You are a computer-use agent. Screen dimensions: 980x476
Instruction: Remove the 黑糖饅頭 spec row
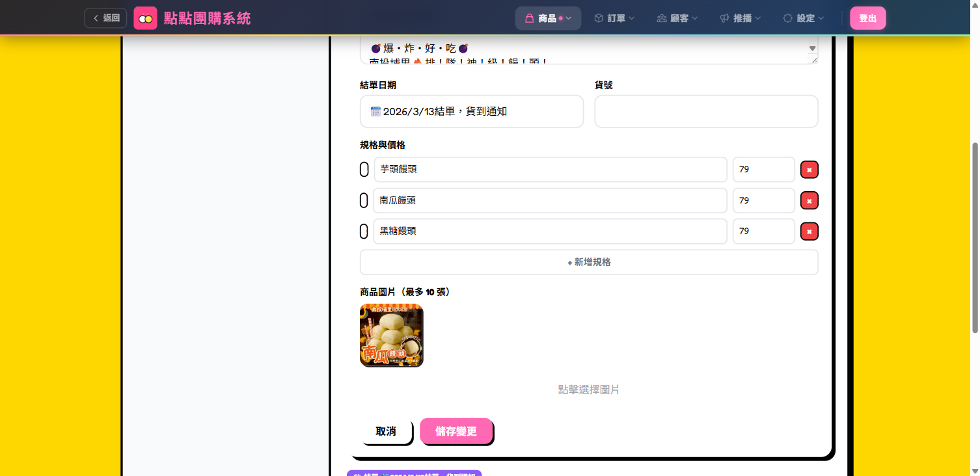coord(809,231)
